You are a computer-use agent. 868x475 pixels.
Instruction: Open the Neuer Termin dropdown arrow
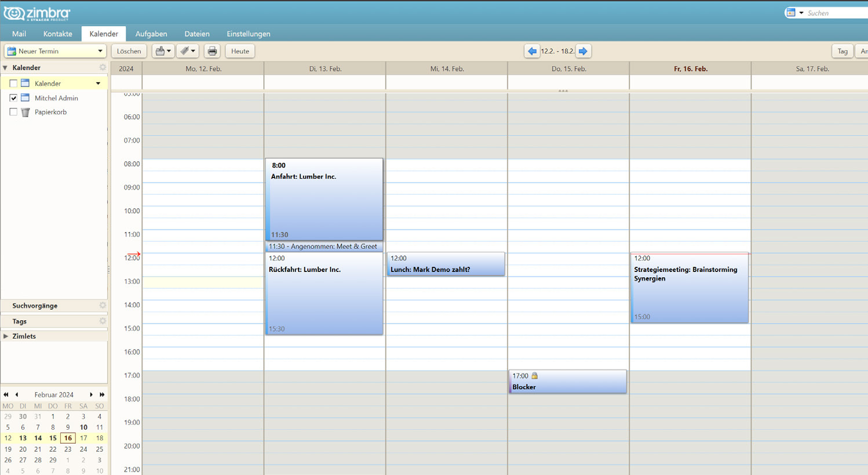pos(100,51)
